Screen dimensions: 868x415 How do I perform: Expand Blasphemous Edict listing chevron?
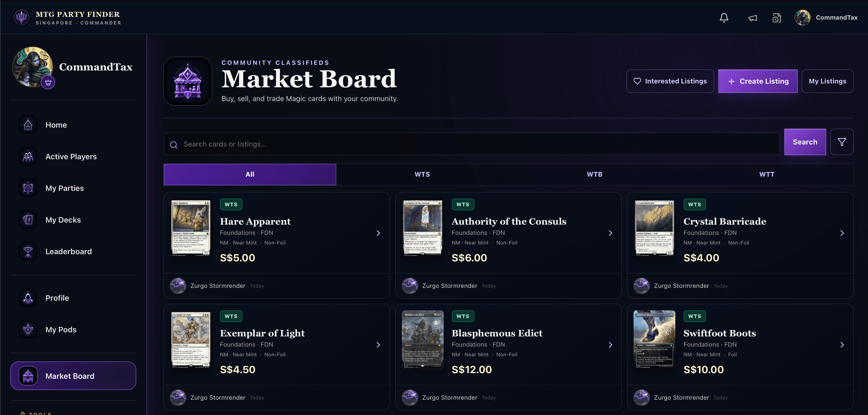tap(610, 345)
